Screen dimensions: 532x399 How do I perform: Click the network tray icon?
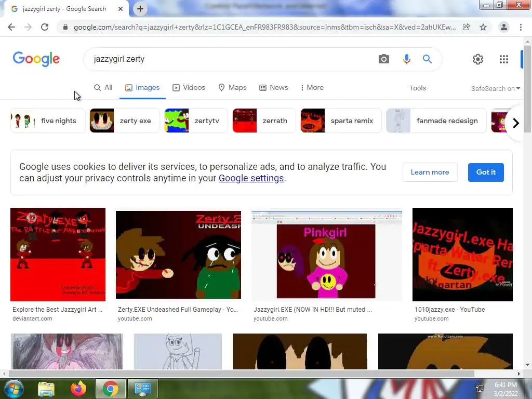click(480, 389)
